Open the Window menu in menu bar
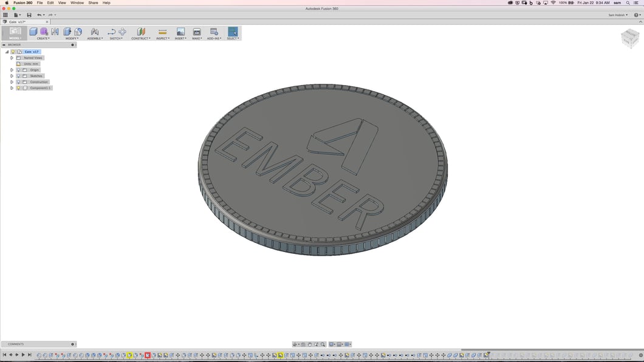 [77, 2]
